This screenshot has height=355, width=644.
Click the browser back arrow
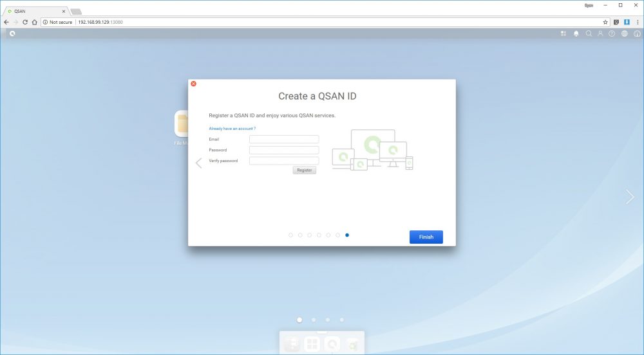[6, 22]
